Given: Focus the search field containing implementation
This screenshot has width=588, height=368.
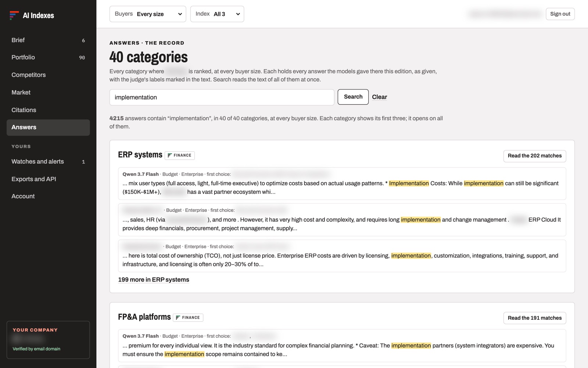Looking at the screenshot, I should pyautogui.click(x=222, y=97).
